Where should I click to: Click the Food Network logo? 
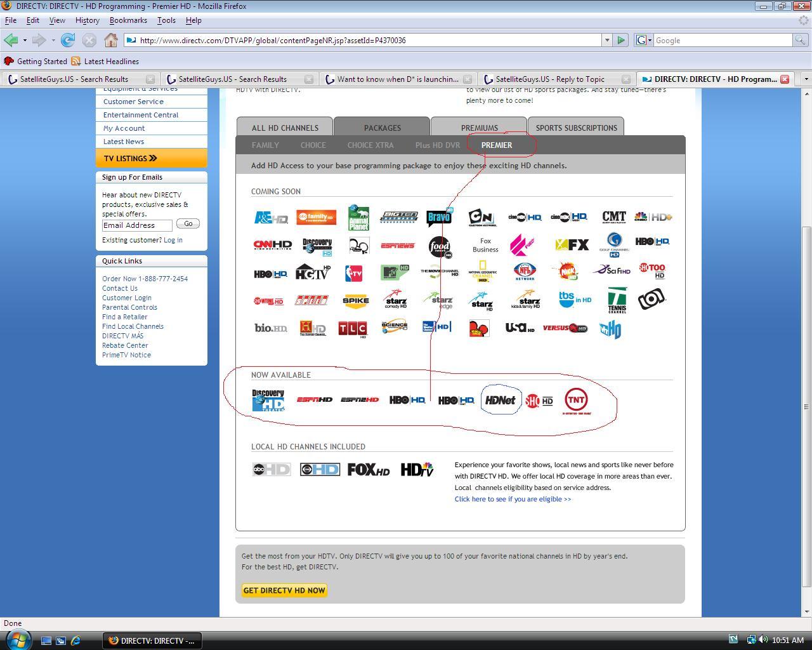pyautogui.click(x=440, y=246)
